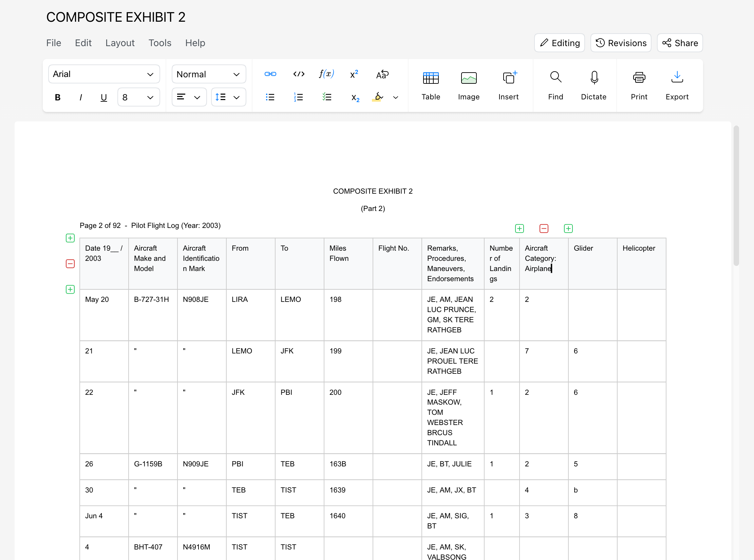The image size is (754, 560).
Task: Open the highlight color options arrow
Action: pyautogui.click(x=396, y=98)
